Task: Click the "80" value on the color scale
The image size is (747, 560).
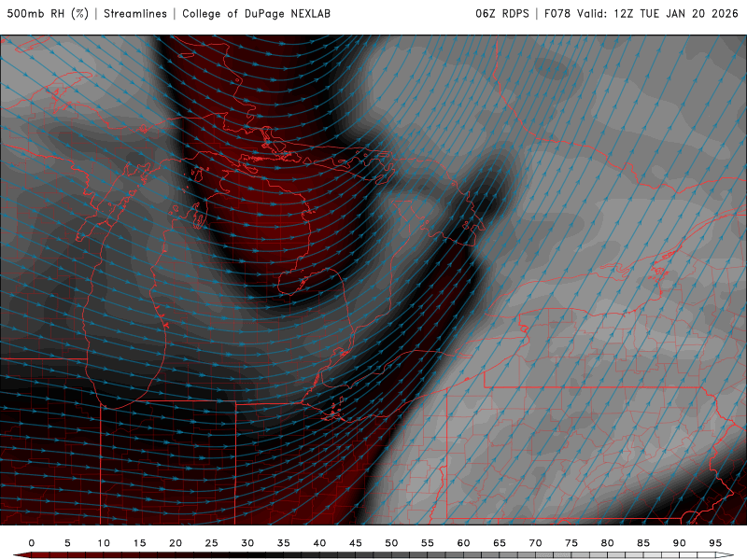Action: pyautogui.click(x=608, y=543)
